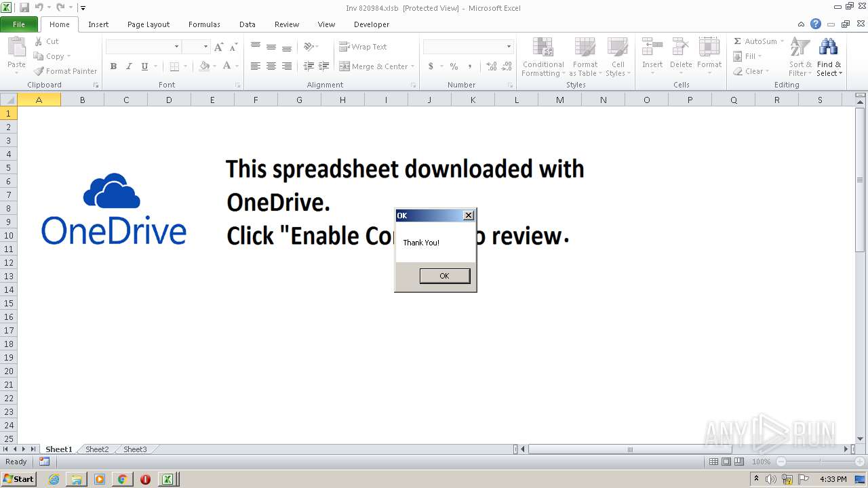This screenshot has width=868, height=488.
Task: Click the Increase Decimal icon
Action: tap(491, 66)
